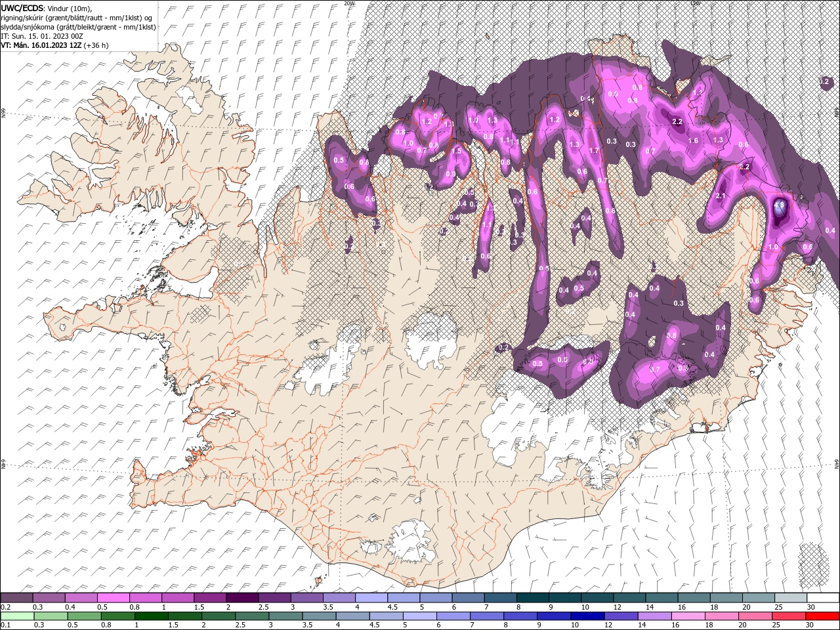
Task: Pick the bottom-row violet swatch between 14 and 16
Action: click(655, 617)
